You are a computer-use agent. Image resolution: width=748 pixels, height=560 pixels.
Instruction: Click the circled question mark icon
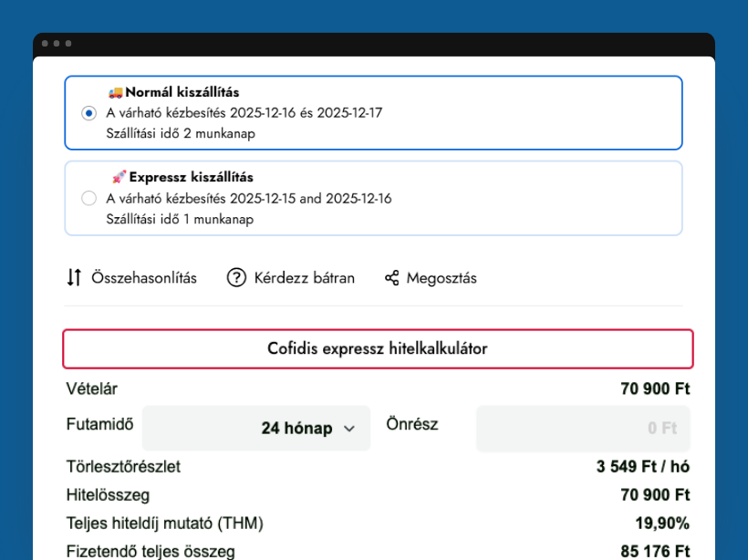click(x=236, y=278)
